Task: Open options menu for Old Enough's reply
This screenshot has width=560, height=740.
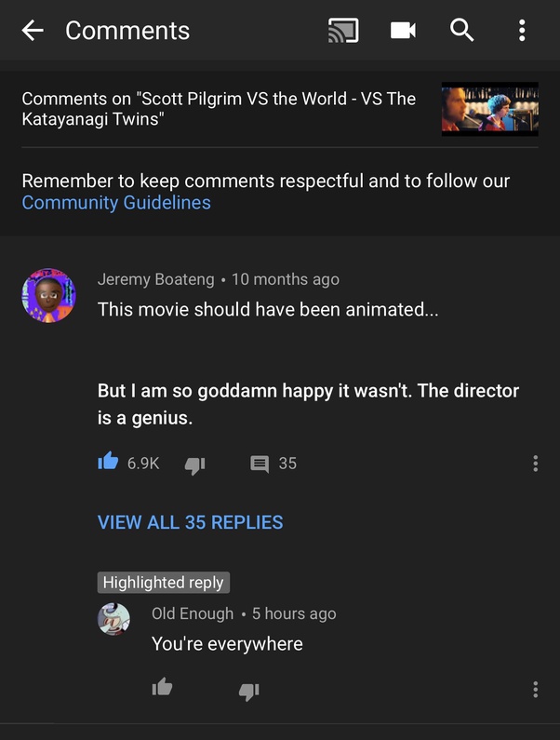Action: [535, 690]
